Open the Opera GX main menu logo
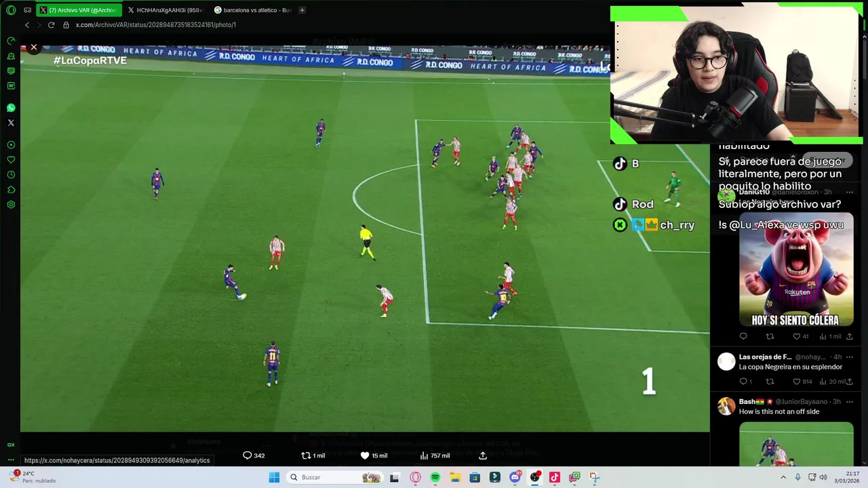 tap(11, 10)
